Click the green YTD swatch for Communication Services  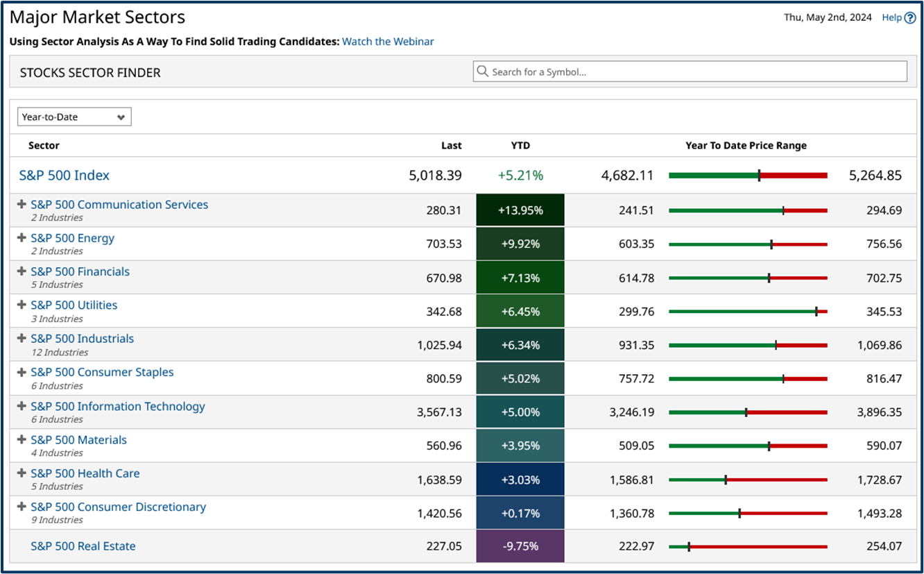[x=520, y=210]
